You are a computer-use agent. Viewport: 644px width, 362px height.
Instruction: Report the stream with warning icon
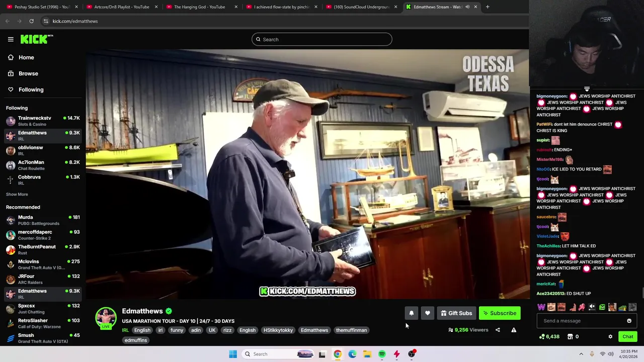click(x=514, y=330)
